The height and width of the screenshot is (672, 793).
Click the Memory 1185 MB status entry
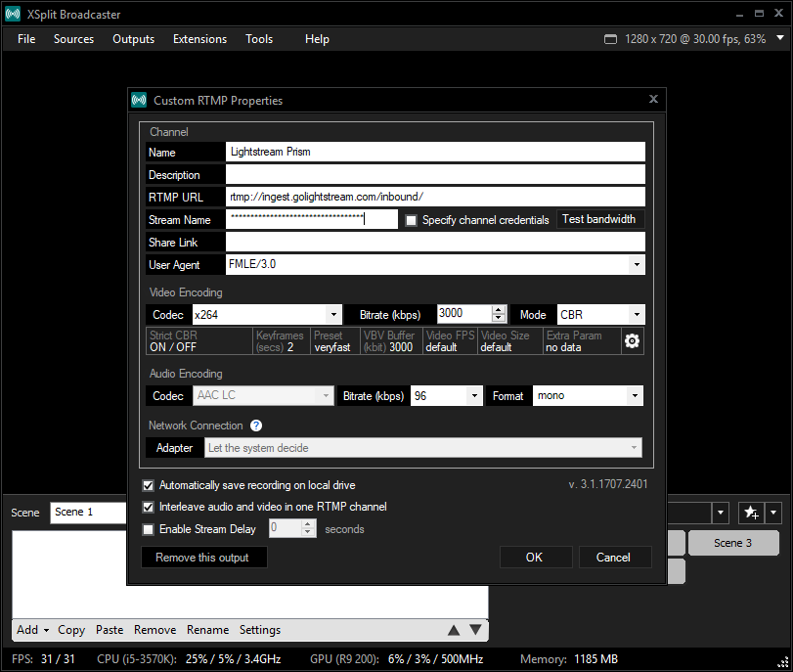(569, 659)
